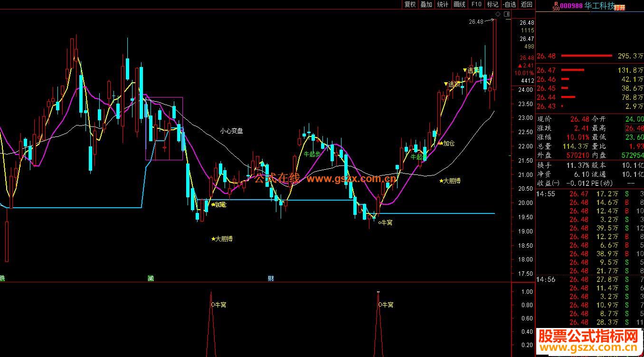Click the 财 event marker on time axis
This screenshot has height=357, width=644.
pos(271,278)
